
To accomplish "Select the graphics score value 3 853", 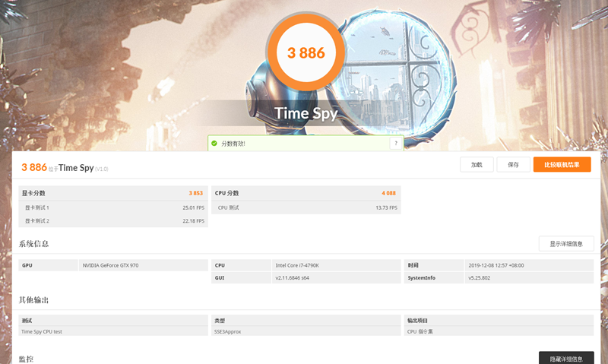I will (196, 193).
